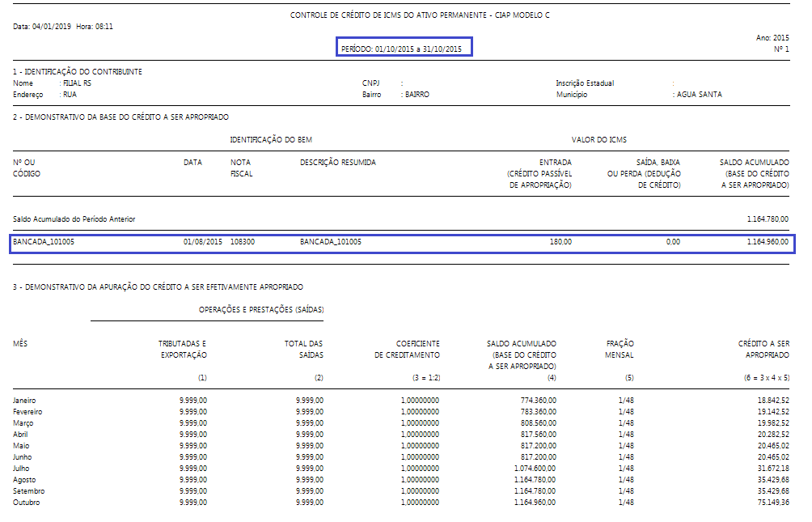Select the 01/08/2015 date in BANCADA row
This screenshot has width=812, height=522.
(x=202, y=242)
